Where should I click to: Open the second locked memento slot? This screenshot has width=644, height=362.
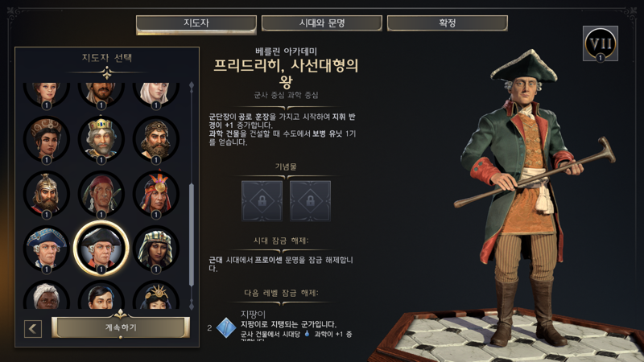pos(310,201)
